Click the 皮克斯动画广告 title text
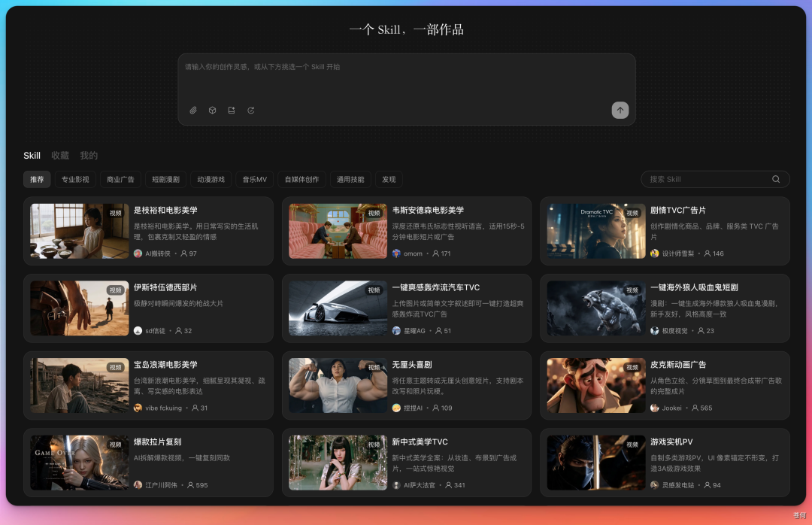Viewport: 812px width, 525px height. click(678, 365)
